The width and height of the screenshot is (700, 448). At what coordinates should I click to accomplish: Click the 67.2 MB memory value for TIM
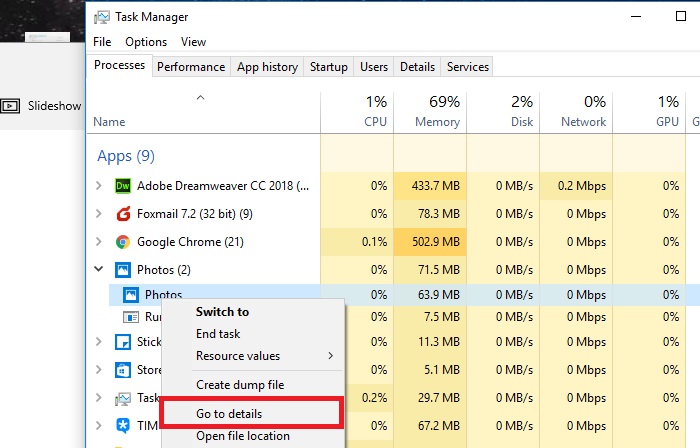click(x=438, y=426)
